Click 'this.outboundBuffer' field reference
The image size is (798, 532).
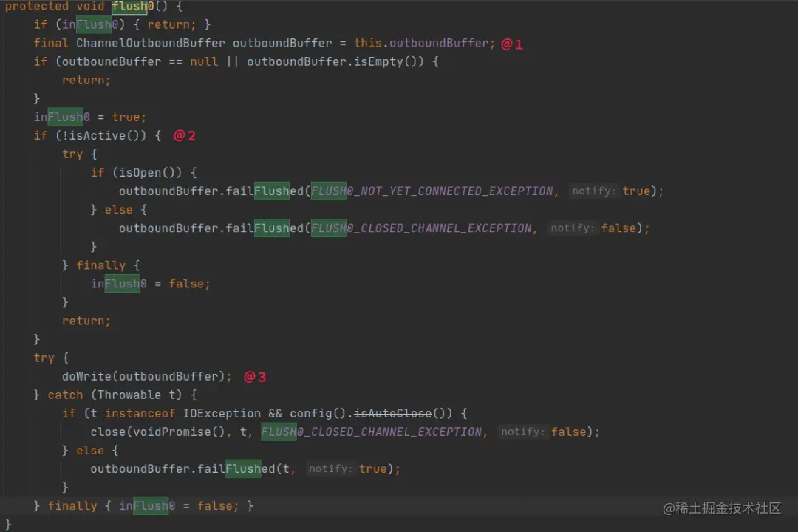(423, 44)
